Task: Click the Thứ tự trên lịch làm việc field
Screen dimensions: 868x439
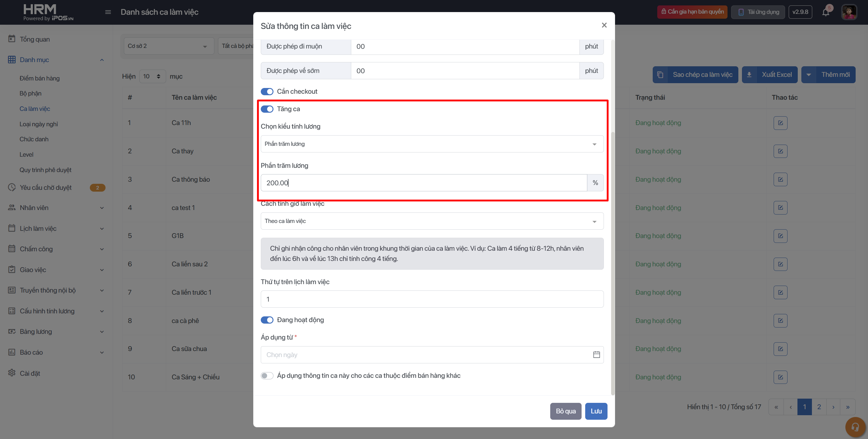Action: pos(432,299)
